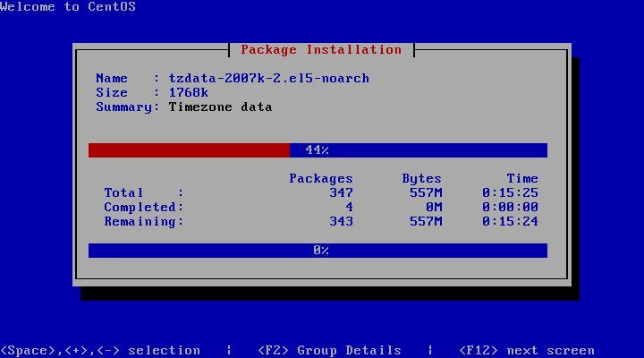Click total bytes value 557M
This screenshot has height=358, width=644.
pos(426,192)
